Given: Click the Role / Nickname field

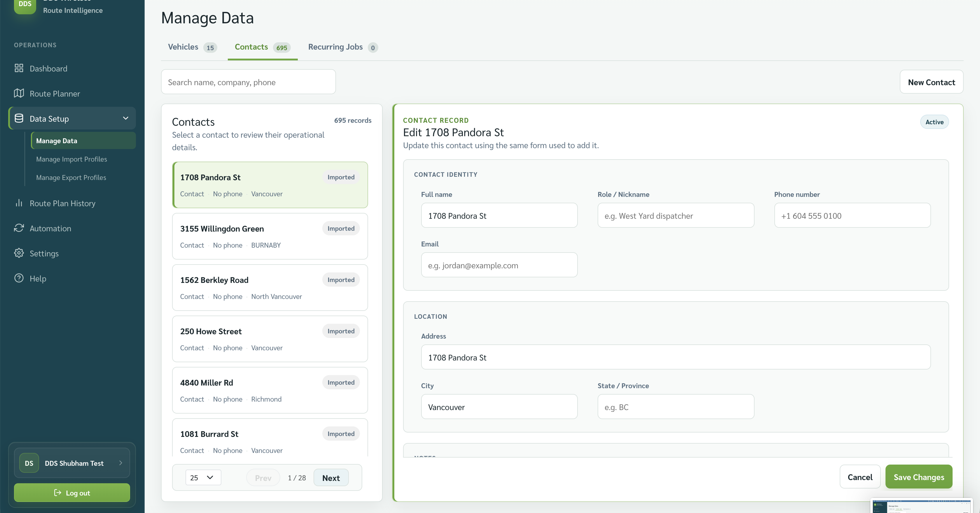Looking at the screenshot, I should (x=676, y=216).
